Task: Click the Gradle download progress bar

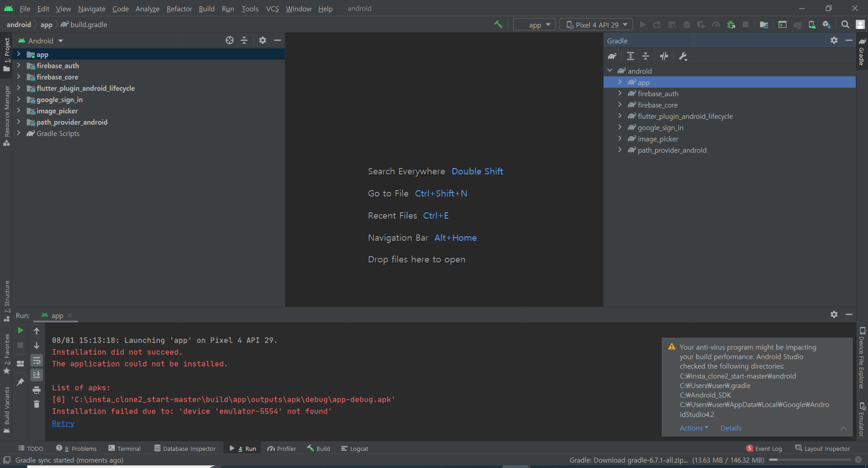Action: (810, 460)
